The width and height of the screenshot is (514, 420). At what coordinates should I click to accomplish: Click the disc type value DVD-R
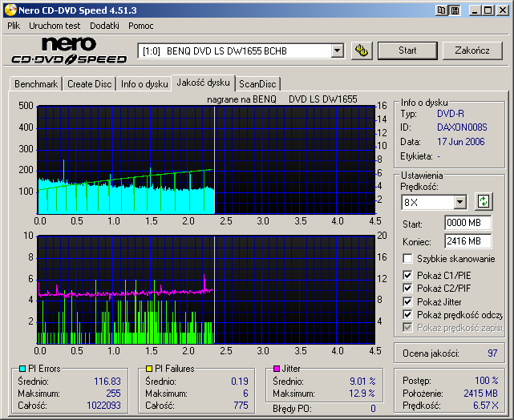pyautogui.click(x=451, y=114)
